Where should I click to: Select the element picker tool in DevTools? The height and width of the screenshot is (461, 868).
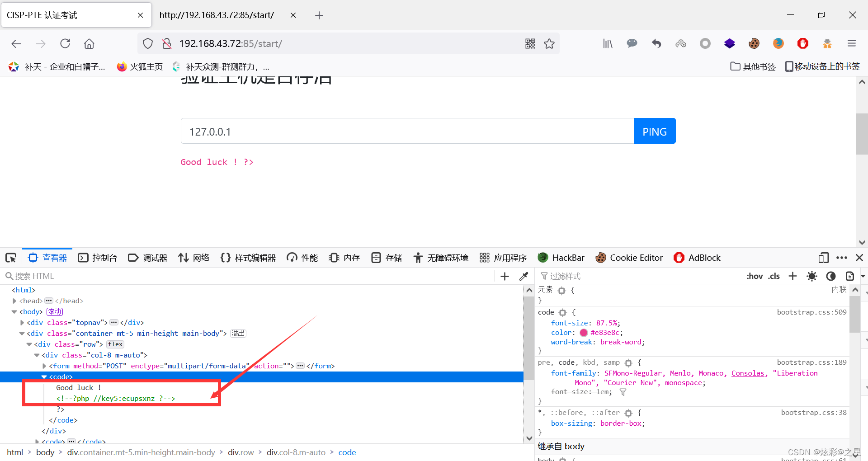(10, 257)
